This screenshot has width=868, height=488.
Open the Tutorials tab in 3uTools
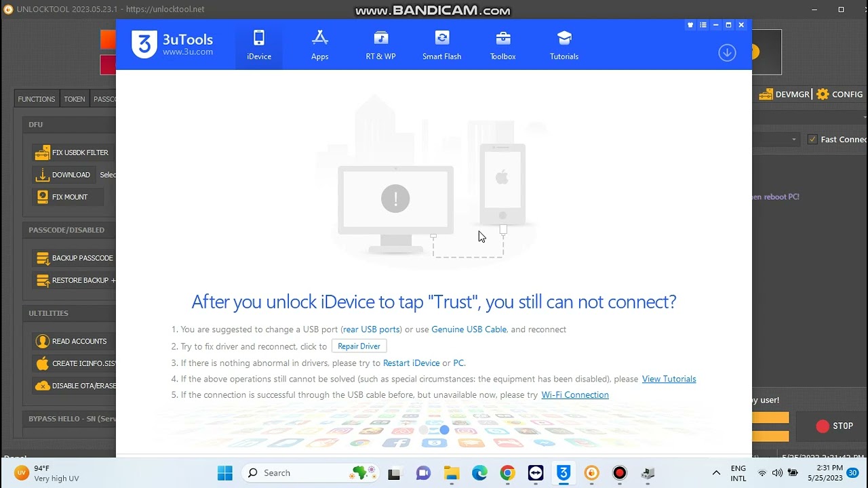point(564,45)
